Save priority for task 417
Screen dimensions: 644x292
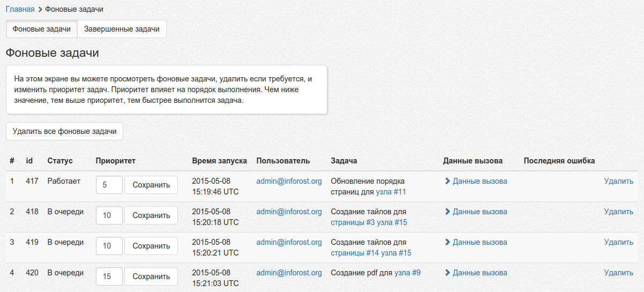point(151,185)
